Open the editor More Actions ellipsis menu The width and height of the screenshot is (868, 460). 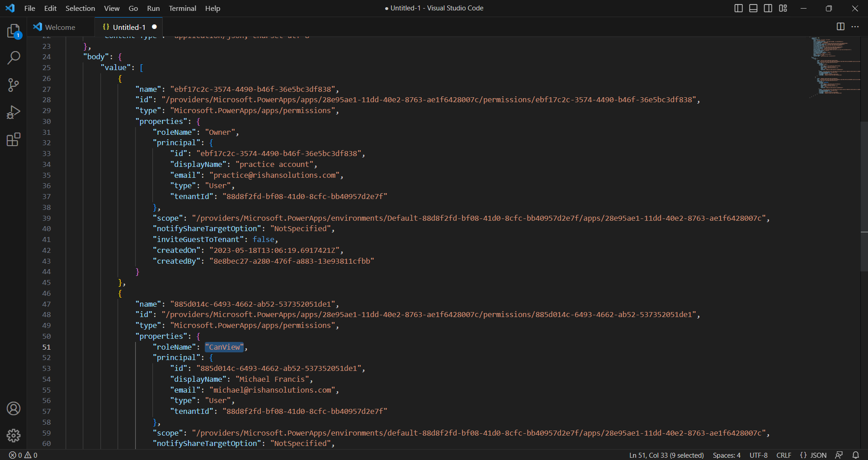(x=855, y=27)
